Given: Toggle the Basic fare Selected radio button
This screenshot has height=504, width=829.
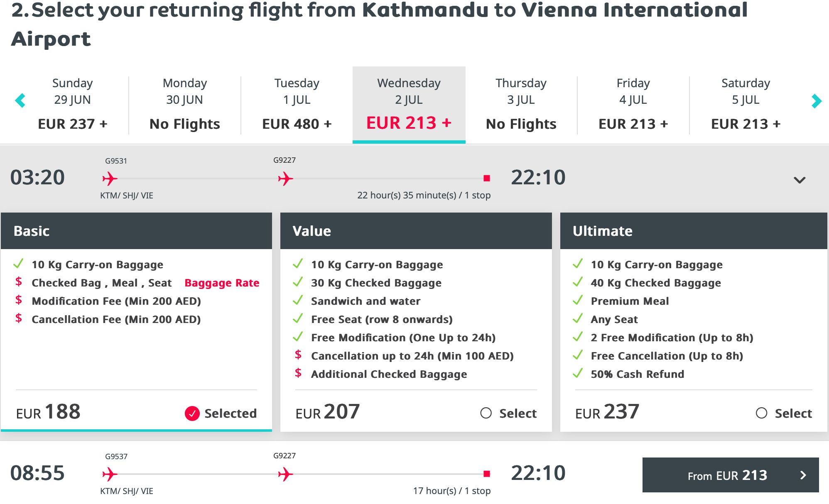Looking at the screenshot, I should pos(192,413).
